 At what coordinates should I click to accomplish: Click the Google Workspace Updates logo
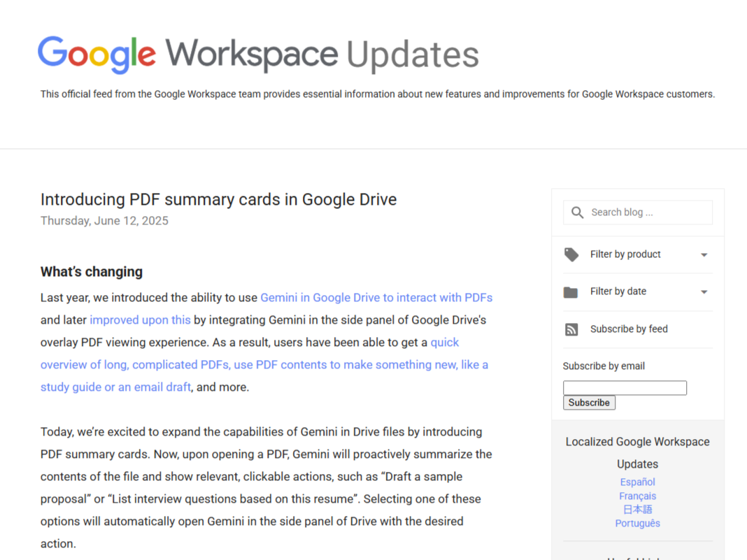pos(258,54)
